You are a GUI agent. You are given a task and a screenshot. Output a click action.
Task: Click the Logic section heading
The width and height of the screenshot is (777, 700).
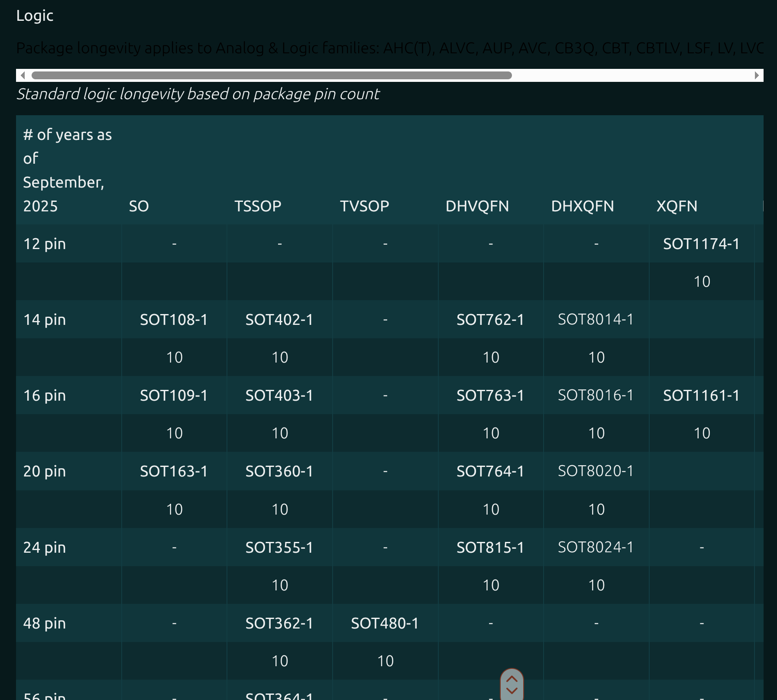tap(35, 16)
